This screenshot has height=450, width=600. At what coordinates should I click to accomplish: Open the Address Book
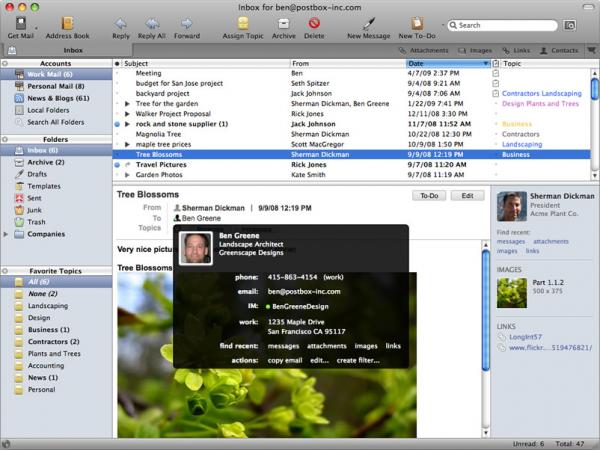[67, 22]
